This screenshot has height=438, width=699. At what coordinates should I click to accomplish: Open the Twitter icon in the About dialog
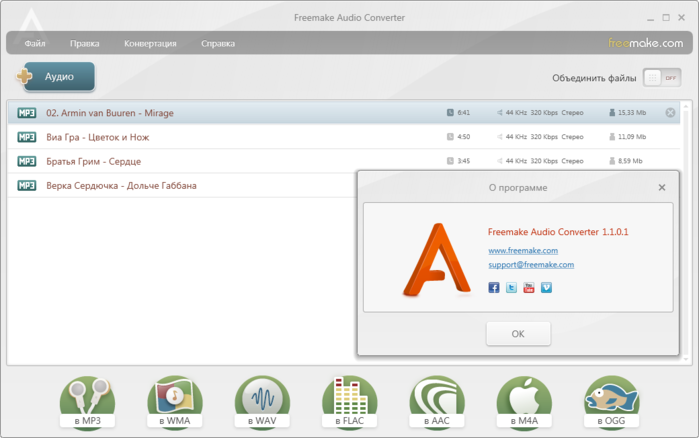click(x=511, y=287)
